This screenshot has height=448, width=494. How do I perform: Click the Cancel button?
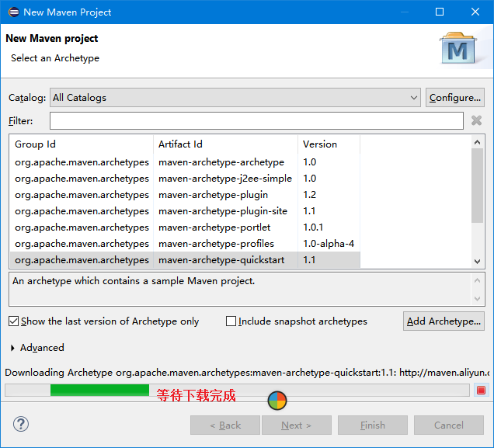[449, 425]
